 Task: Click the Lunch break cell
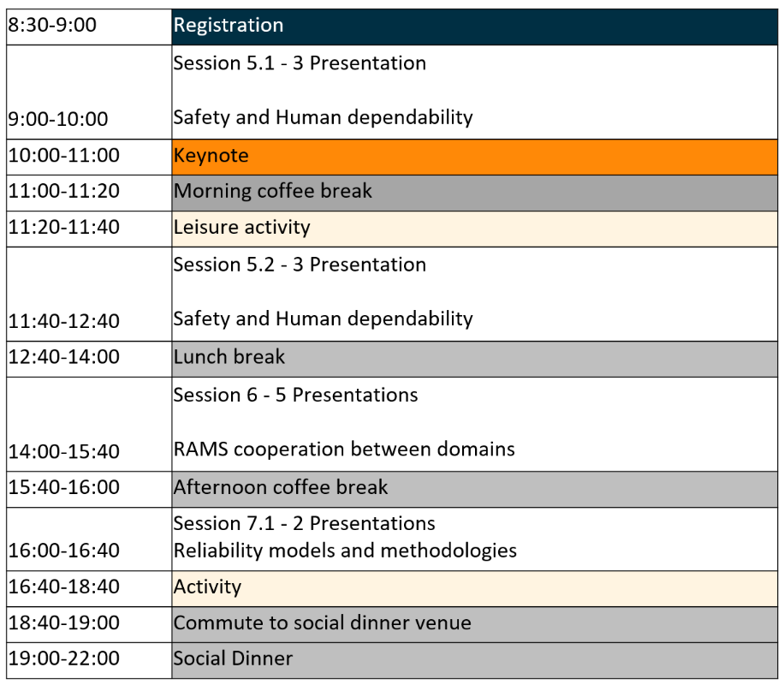(x=473, y=358)
